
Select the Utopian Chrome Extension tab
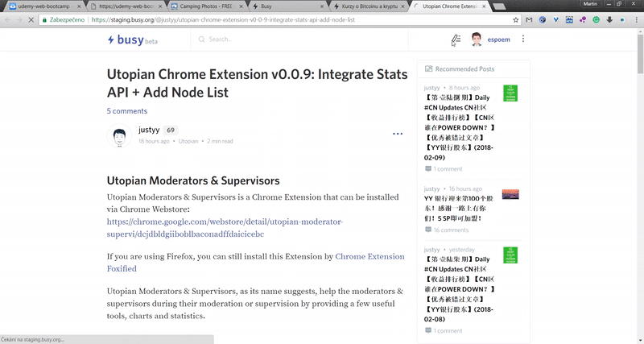coord(450,6)
